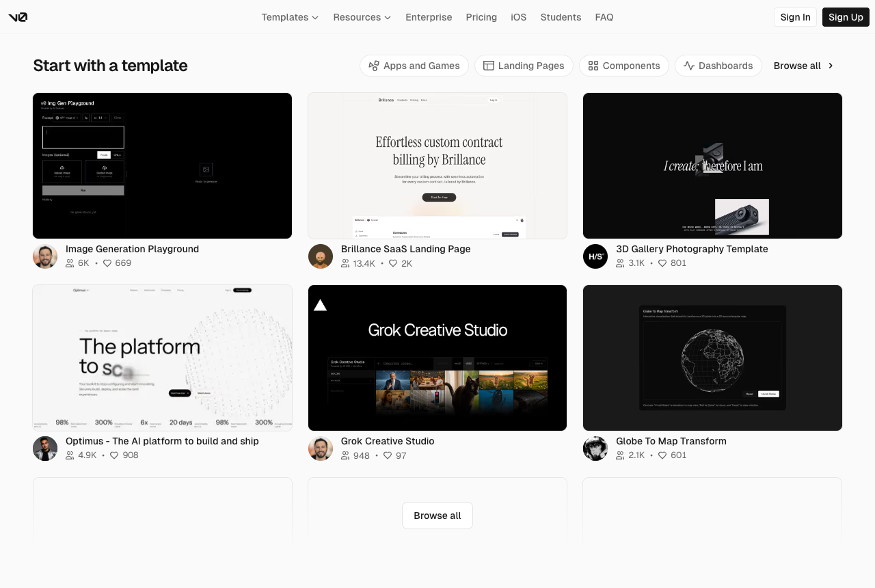Select the Students nav item
Screen dimensions: 875x588
coord(561,17)
